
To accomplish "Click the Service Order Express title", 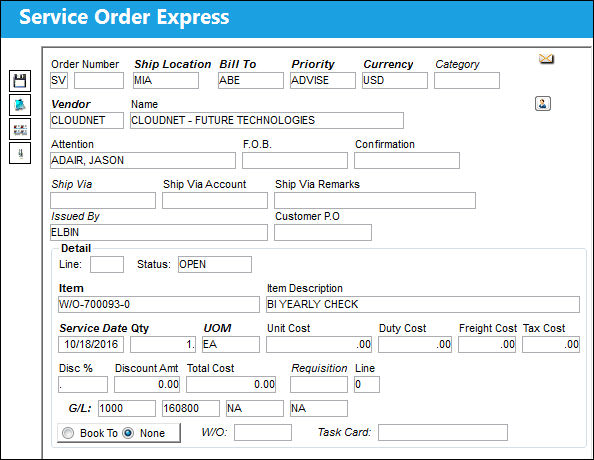I will click(x=124, y=17).
